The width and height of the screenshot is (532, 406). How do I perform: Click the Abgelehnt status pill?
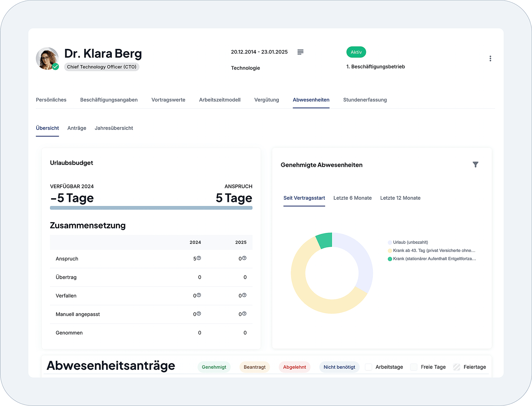coord(295,367)
